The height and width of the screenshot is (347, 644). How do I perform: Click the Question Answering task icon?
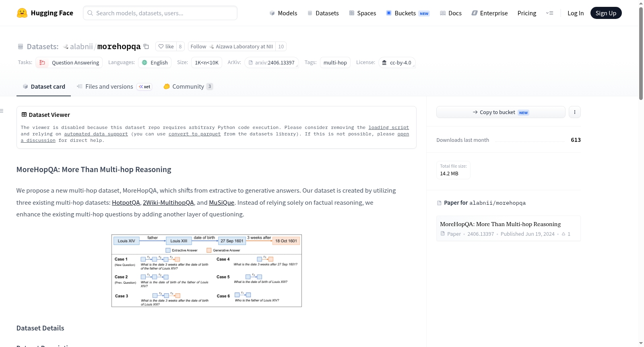42,62
